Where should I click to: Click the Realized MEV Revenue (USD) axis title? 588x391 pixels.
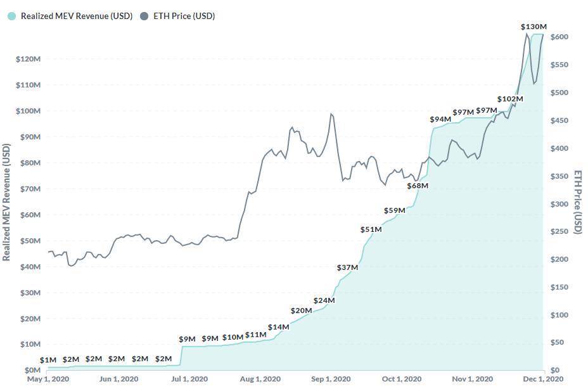point(6,203)
